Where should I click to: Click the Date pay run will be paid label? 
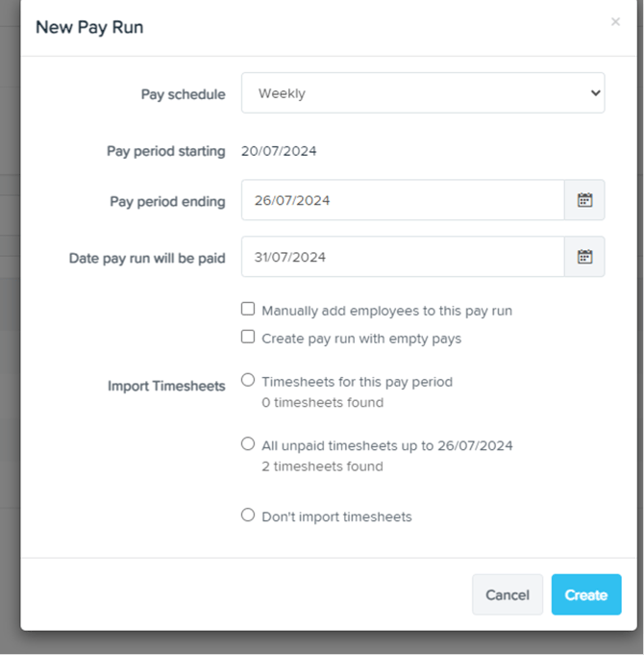tap(147, 258)
